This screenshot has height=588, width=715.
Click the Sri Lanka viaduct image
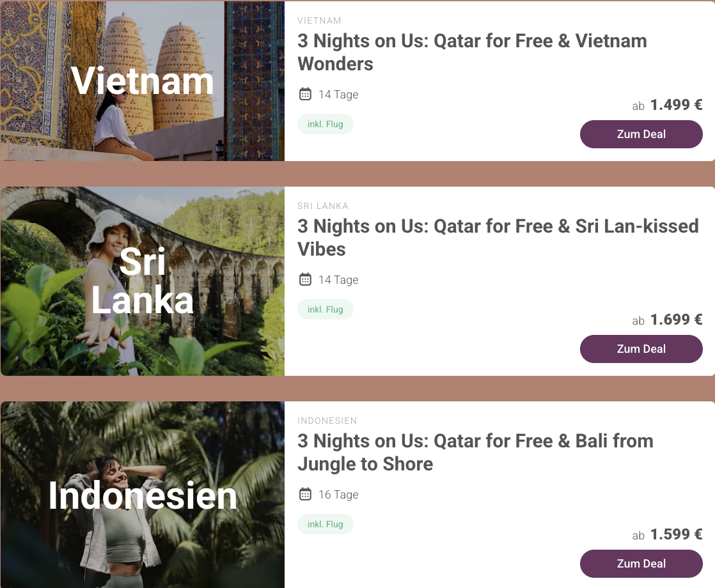(x=142, y=281)
